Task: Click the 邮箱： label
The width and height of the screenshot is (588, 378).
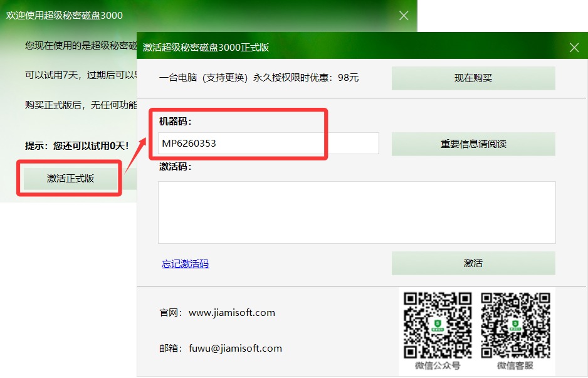Action: click(x=171, y=349)
